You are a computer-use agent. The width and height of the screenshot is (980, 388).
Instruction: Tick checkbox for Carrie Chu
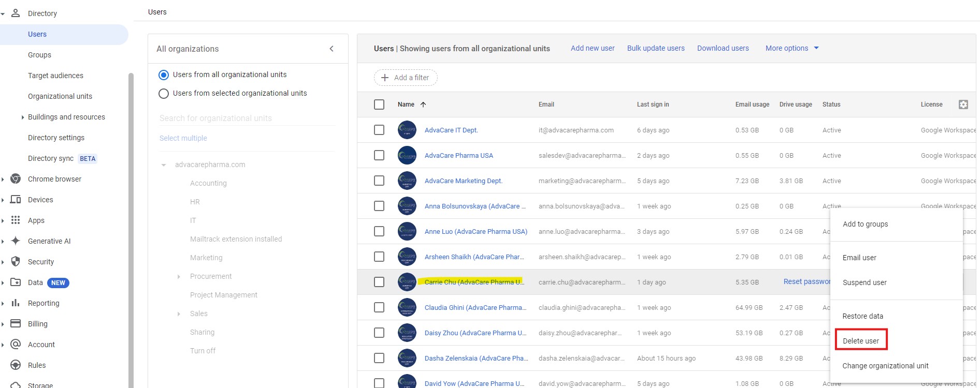click(x=379, y=282)
